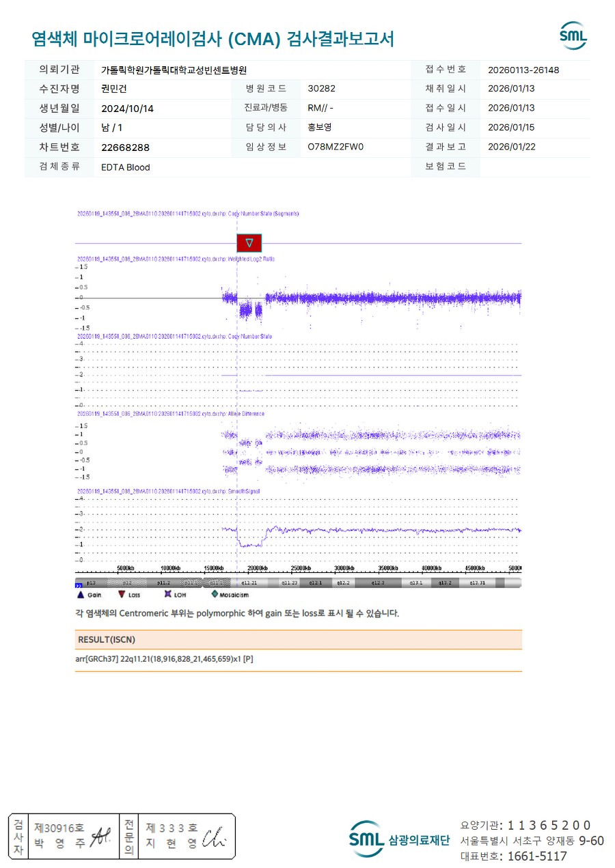Select the q11.21 band on the ideogram
This screenshot has width=615, height=868.
(x=249, y=583)
